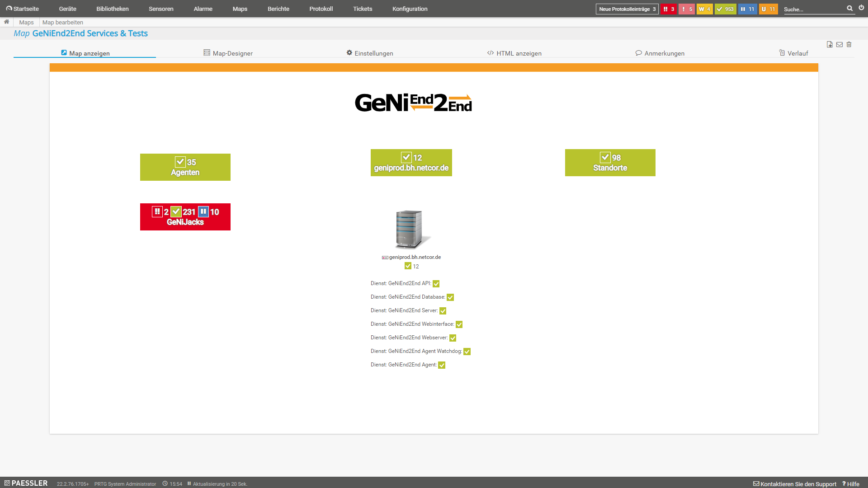This screenshot has height=488, width=868.
Task: Open the Konfiguration menu
Action: (x=410, y=9)
